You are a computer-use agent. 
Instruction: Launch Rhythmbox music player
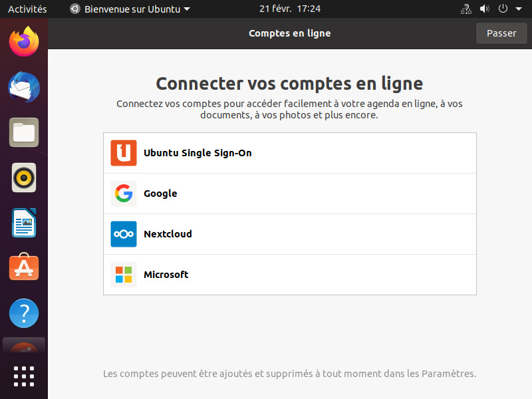pos(24,178)
